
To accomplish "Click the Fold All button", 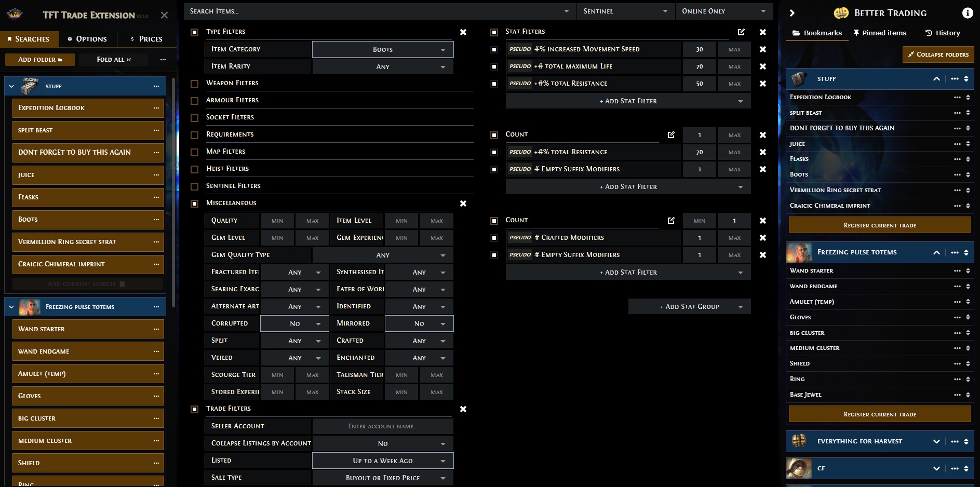I will pos(114,60).
